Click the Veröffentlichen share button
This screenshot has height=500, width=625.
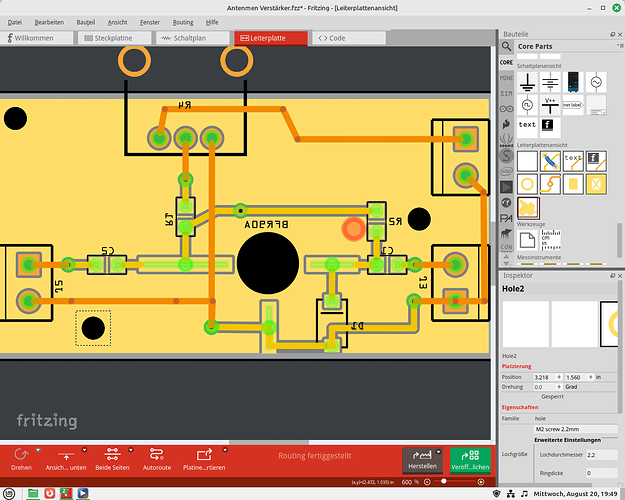tap(470, 460)
